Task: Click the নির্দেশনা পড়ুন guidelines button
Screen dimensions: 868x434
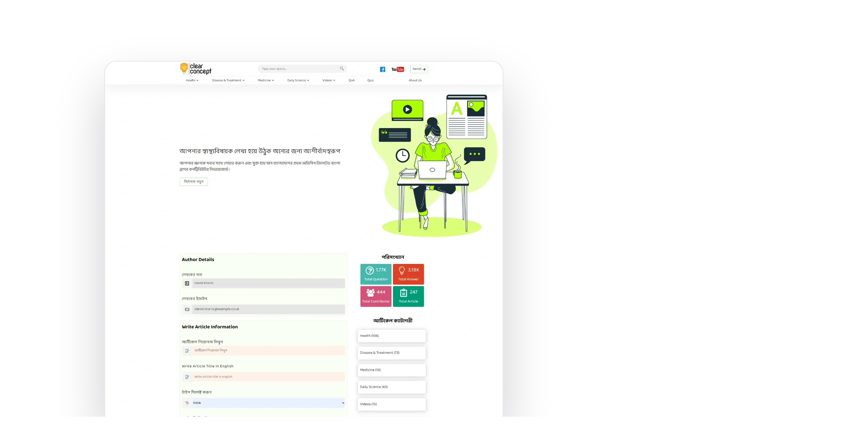Action: [194, 182]
